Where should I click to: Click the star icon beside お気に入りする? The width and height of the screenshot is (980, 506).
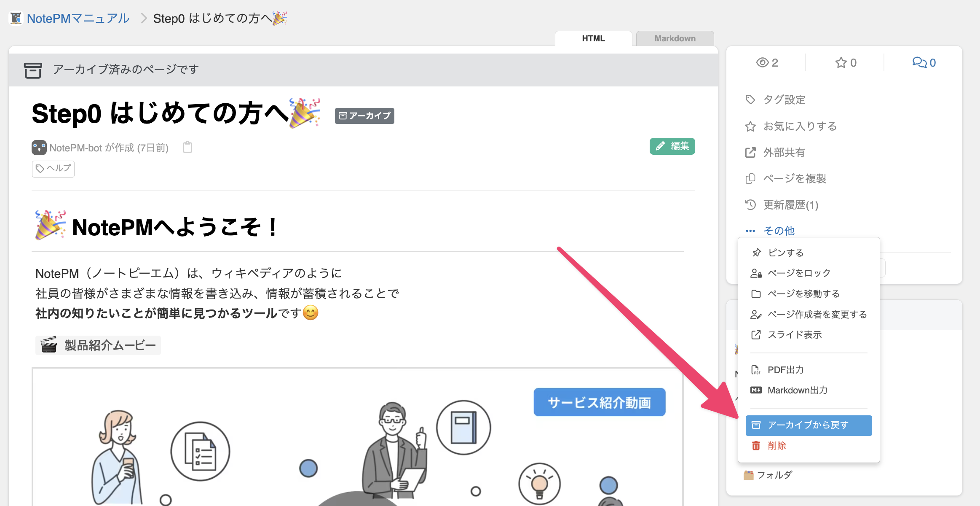coord(750,126)
